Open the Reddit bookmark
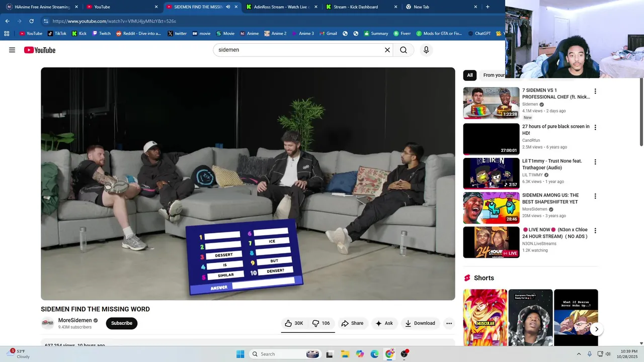The image size is (644, 362). click(138, 34)
